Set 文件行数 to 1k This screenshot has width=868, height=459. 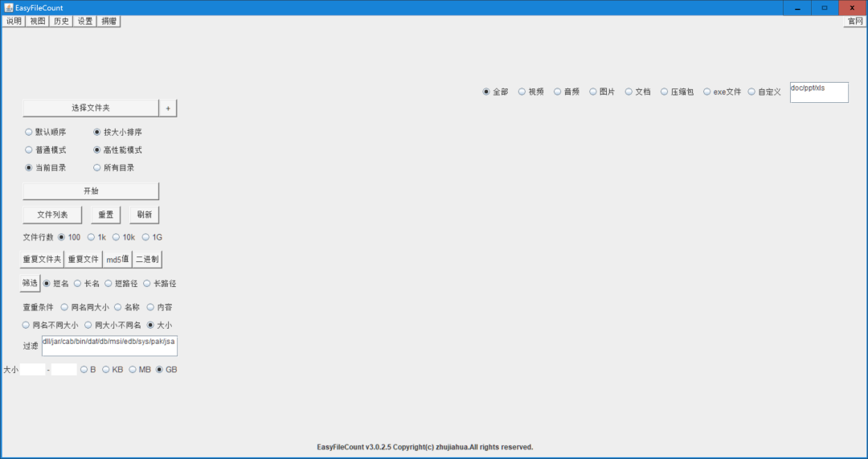pos(97,237)
